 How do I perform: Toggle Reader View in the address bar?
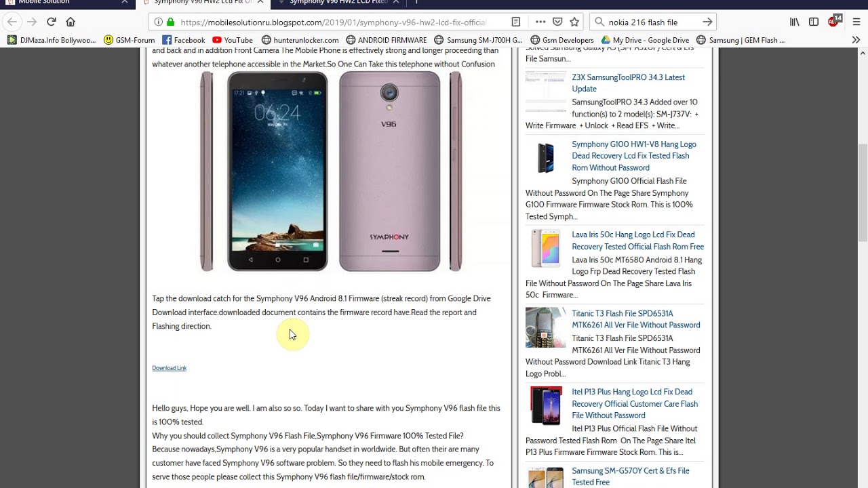click(515, 22)
